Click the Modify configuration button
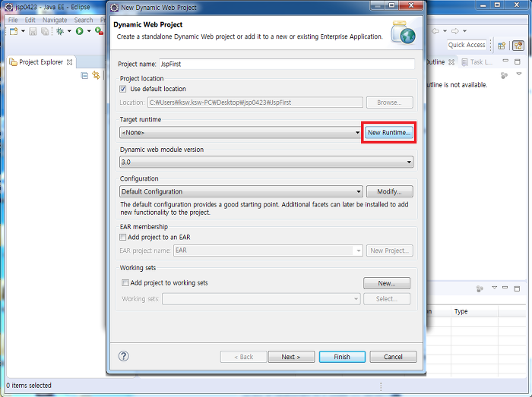Screen dimensions: 532x397 (389, 191)
